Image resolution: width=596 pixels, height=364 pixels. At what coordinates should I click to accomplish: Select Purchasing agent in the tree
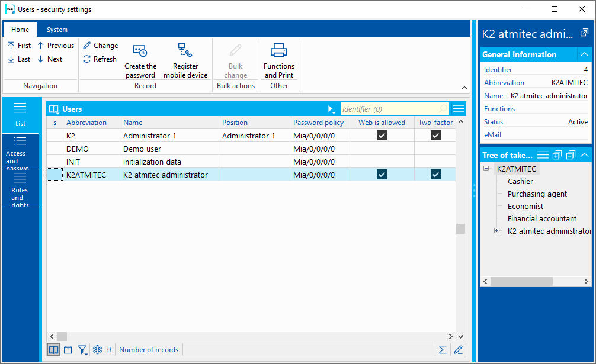click(537, 194)
